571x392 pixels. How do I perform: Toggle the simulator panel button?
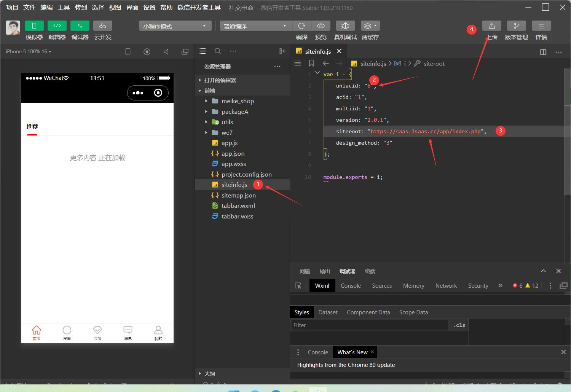coord(34,26)
